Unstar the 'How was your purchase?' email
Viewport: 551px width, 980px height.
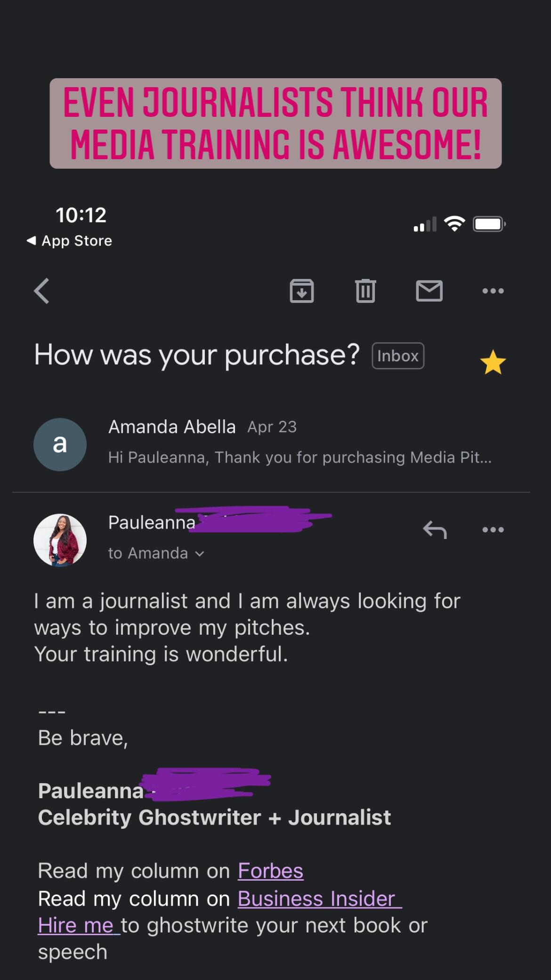click(493, 362)
